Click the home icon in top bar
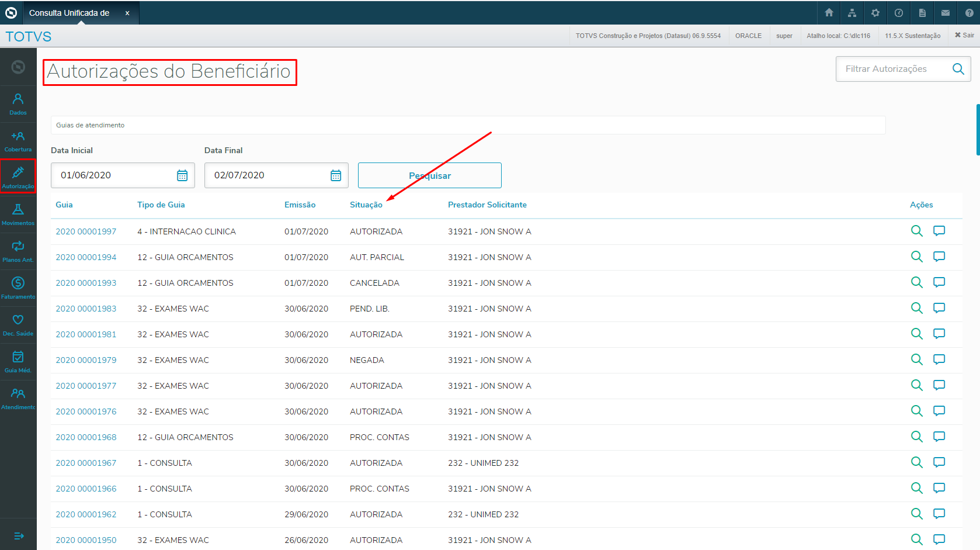Image resolution: width=980 pixels, height=550 pixels. coord(829,12)
